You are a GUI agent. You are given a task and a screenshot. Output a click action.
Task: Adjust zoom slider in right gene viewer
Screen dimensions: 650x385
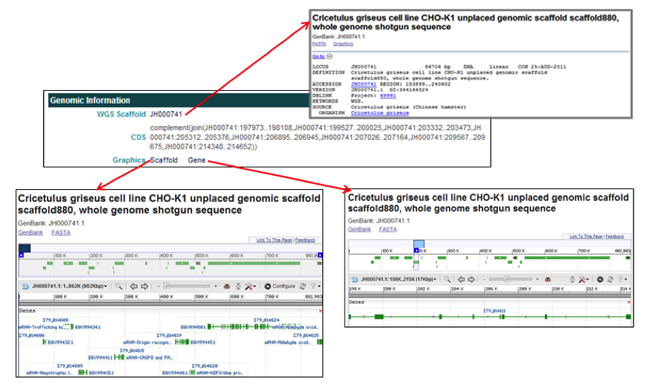pyautogui.click(x=511, y=279)
